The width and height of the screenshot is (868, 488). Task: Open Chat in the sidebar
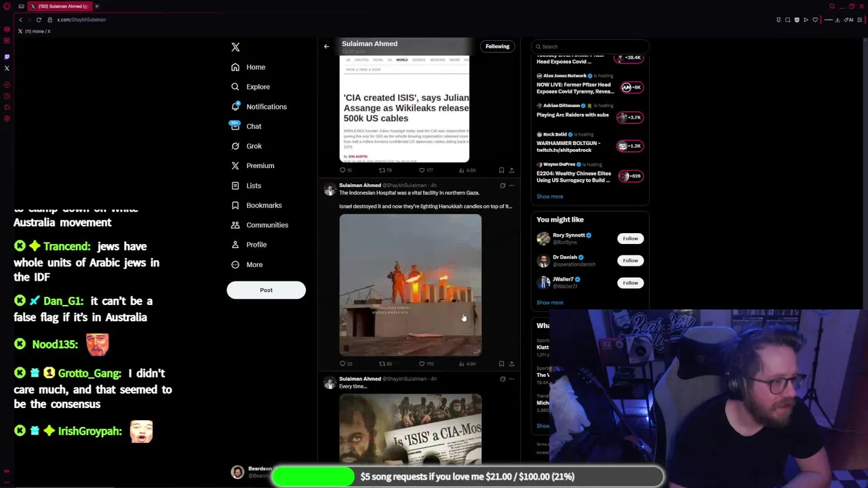coord(245,126)
